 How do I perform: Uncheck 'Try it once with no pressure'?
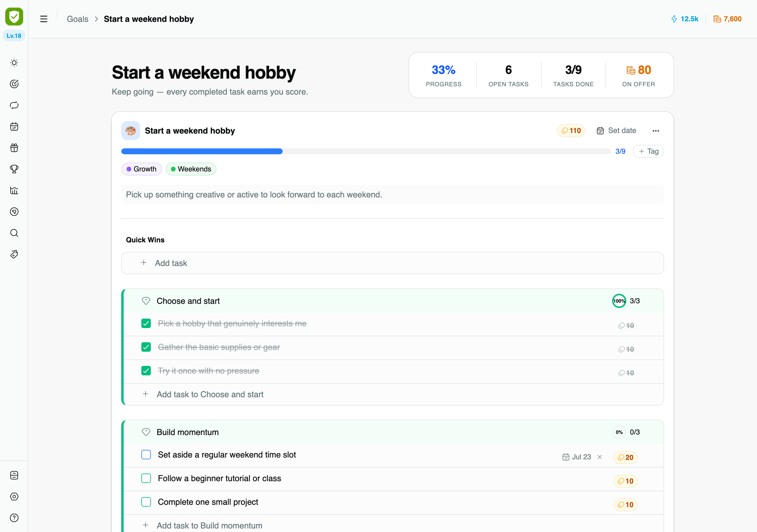coord(146,371)
